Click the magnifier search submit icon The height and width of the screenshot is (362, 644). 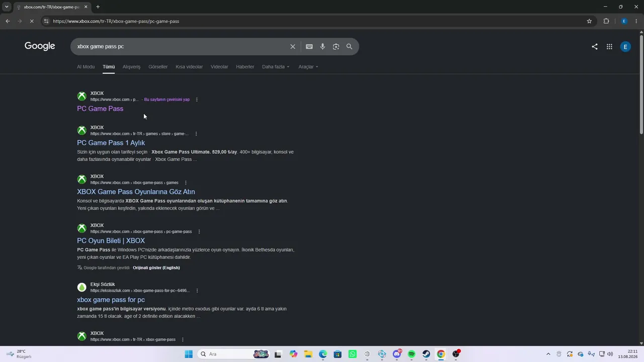click(349, 46)
